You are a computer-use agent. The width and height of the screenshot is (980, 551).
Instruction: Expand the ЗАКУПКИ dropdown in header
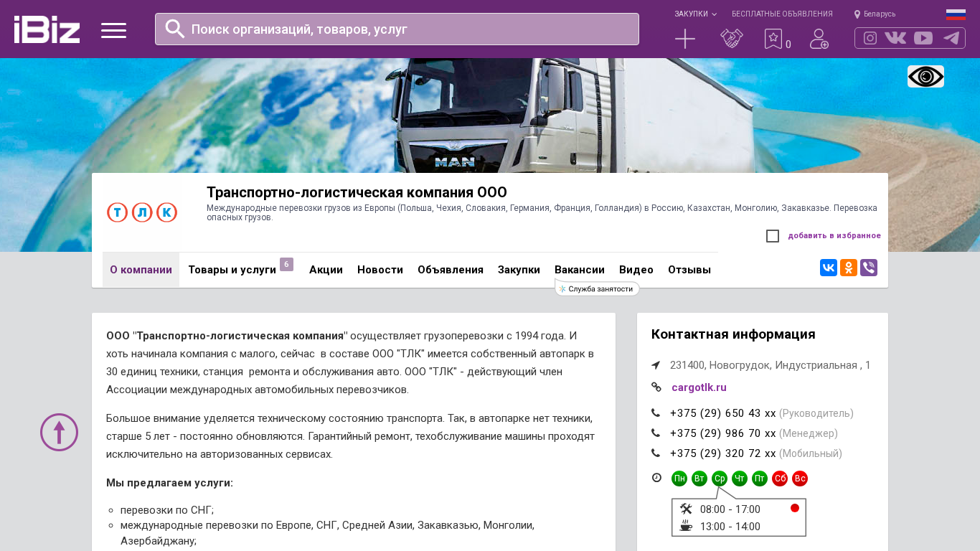click(695, 14)
